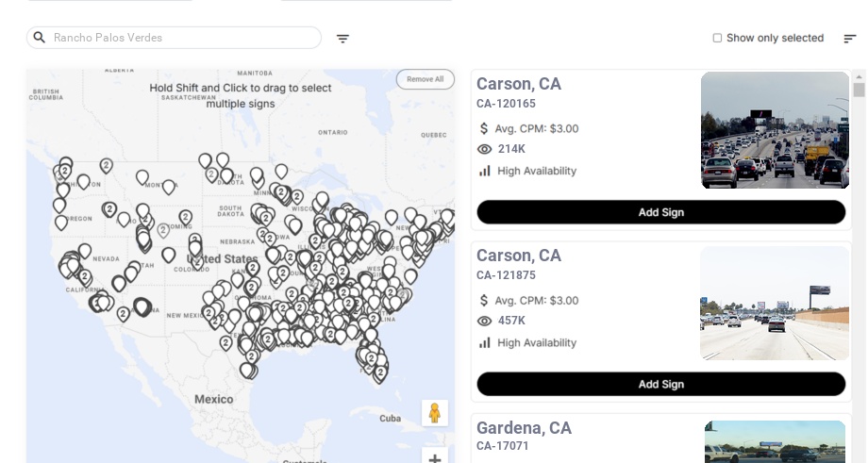
Task: Open Carson CA-121875 highway photo
Action: point(775,303)
